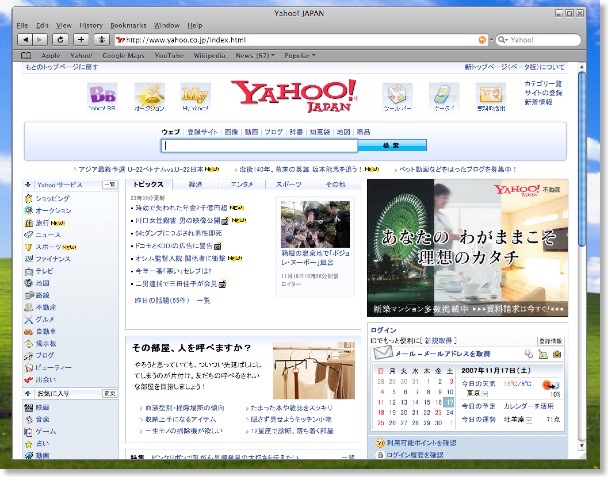Image resolution: width=608 pixels, height=477 pixels.
Task: Click the 変更 button beside お気に入り
Action: pos(110,393)
